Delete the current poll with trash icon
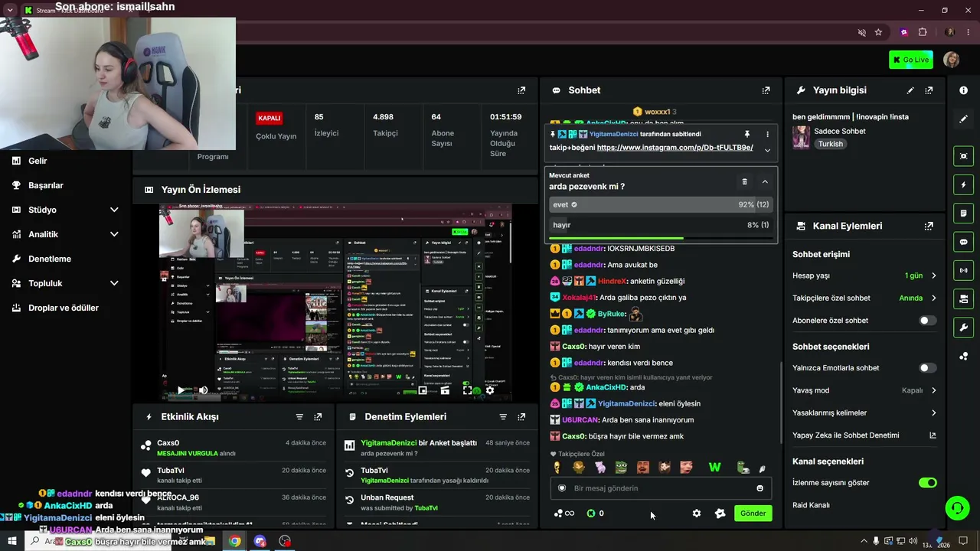The image size is (980, 551). (744, 182)
